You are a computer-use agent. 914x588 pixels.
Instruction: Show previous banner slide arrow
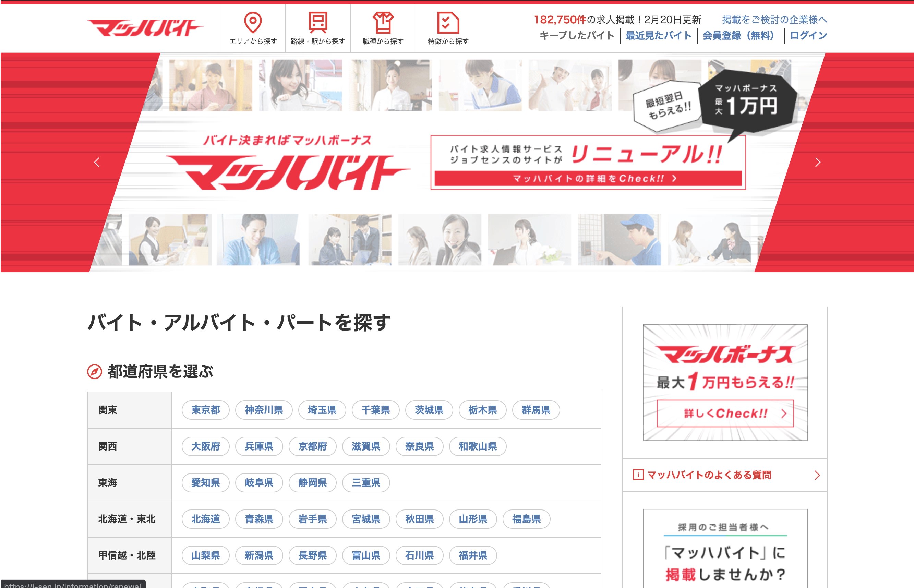point(97,162)
